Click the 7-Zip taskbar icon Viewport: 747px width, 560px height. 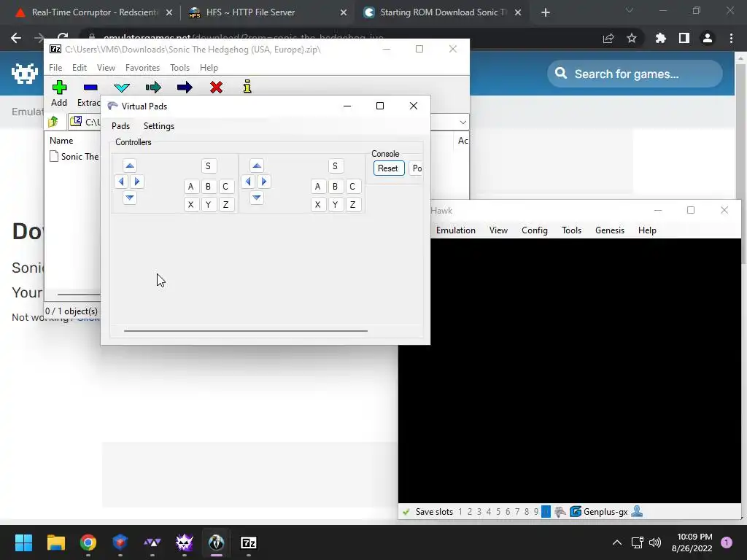248,542
